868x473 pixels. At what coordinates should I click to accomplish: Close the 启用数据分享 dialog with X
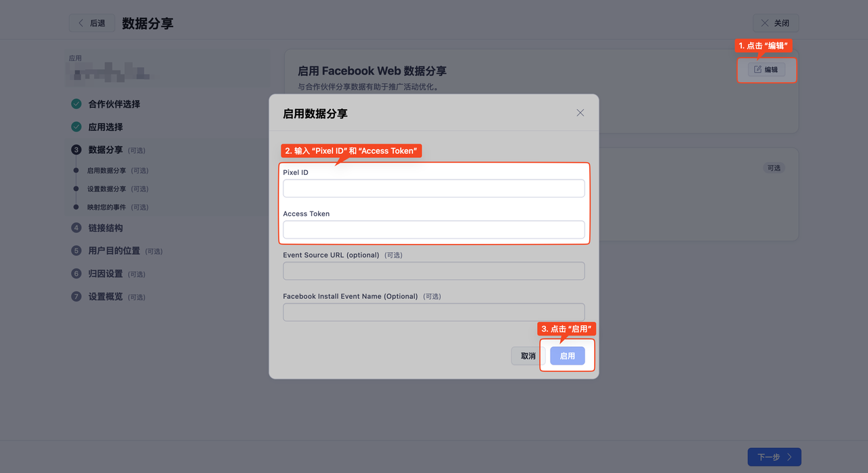[x=580, y=112]
